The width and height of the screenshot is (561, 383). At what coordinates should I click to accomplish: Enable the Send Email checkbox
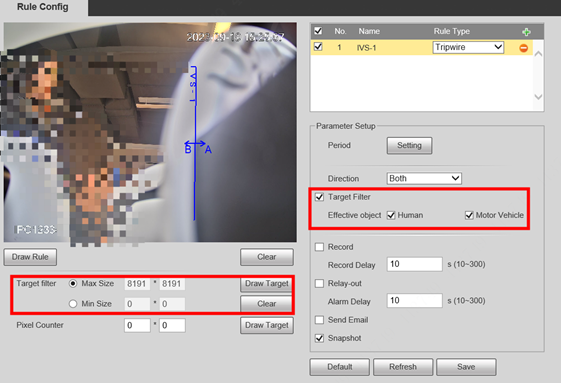319,320
